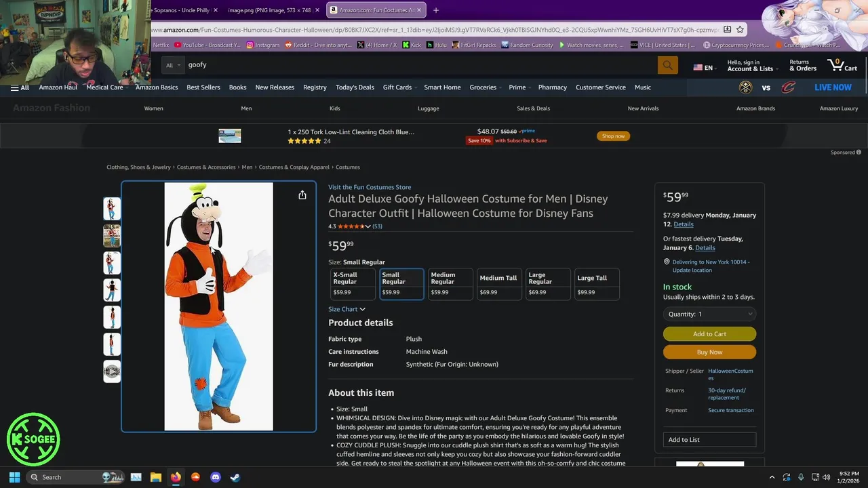Open the Kick bookmark
The image size is (868, 488).
tap(412, 45)
